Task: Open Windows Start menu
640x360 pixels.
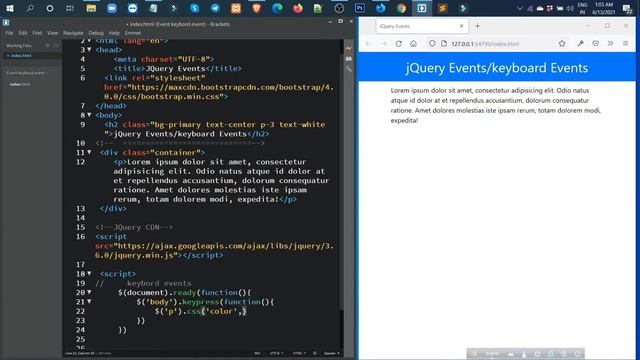Action: click(10, 8)
